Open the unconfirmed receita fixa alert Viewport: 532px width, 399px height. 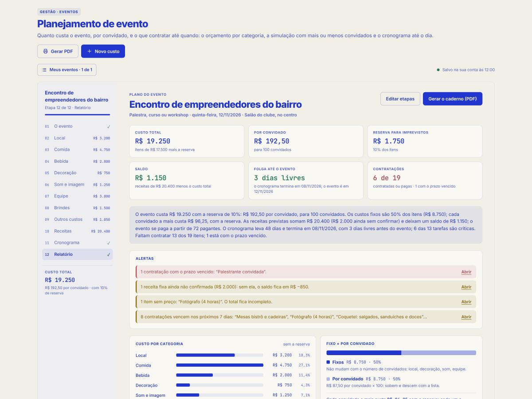466,287
